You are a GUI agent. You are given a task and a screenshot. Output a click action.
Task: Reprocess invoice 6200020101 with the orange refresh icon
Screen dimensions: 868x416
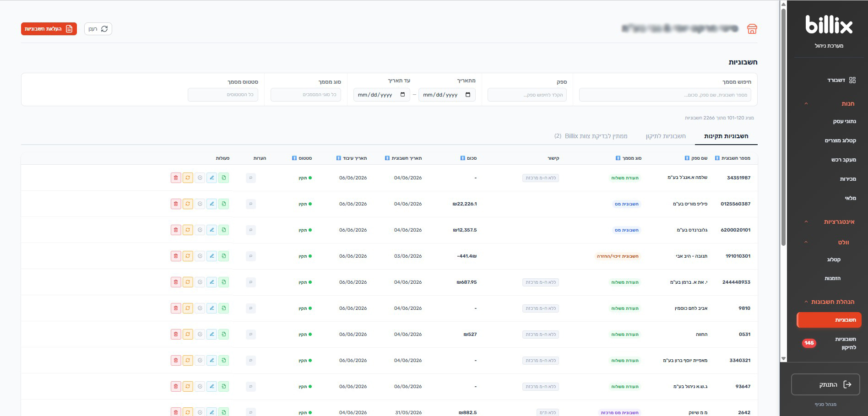coord(188,230)
